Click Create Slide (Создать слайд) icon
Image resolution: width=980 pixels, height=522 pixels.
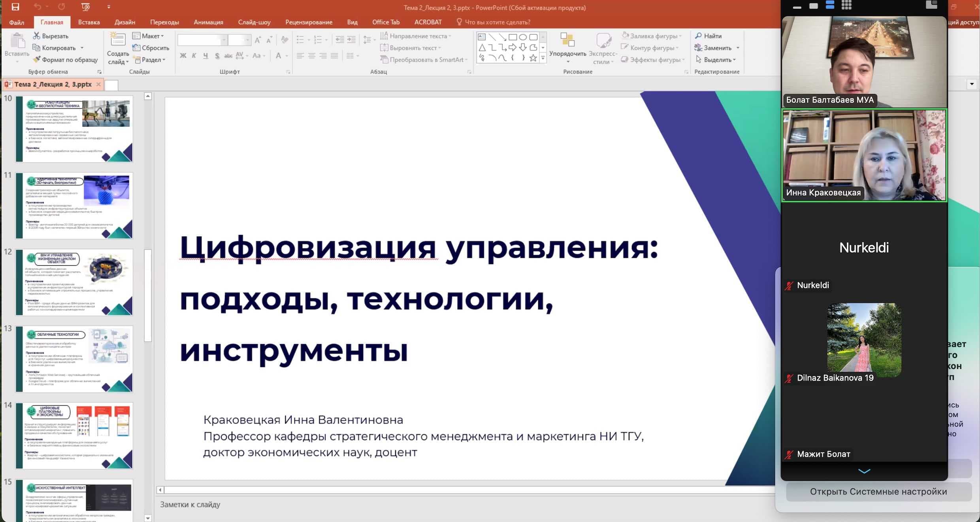(118, 40)
